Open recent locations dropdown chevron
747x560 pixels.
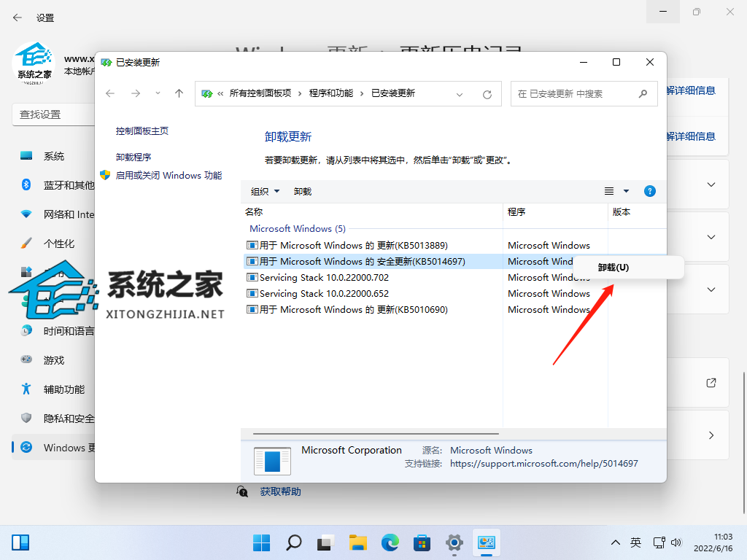coord(158,93)
